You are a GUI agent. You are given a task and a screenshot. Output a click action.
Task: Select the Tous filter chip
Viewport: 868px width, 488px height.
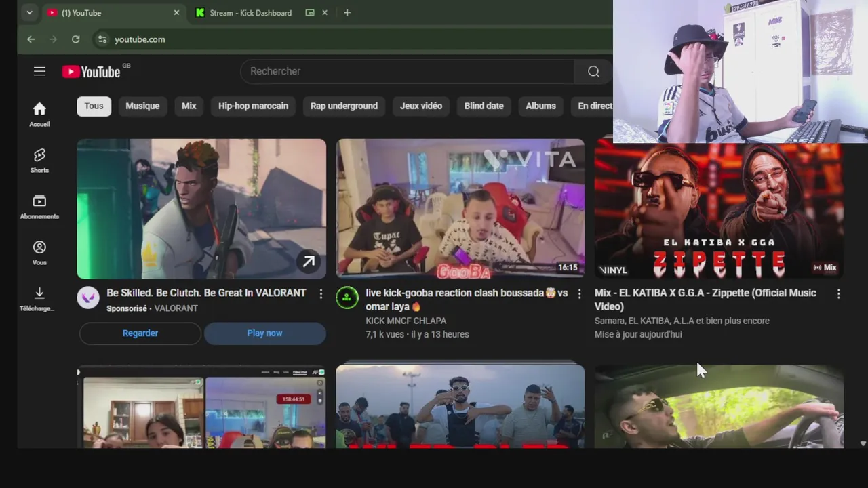click(x=94, y=106)
